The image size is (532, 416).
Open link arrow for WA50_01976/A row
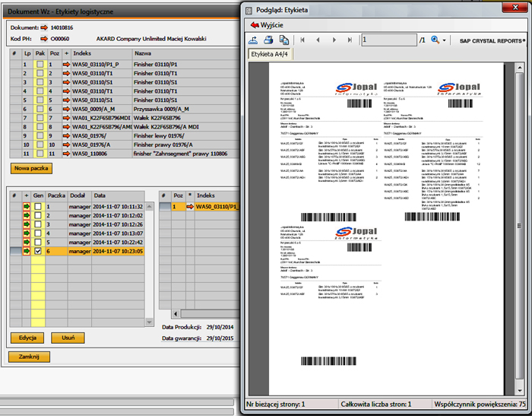pos(66,144)
